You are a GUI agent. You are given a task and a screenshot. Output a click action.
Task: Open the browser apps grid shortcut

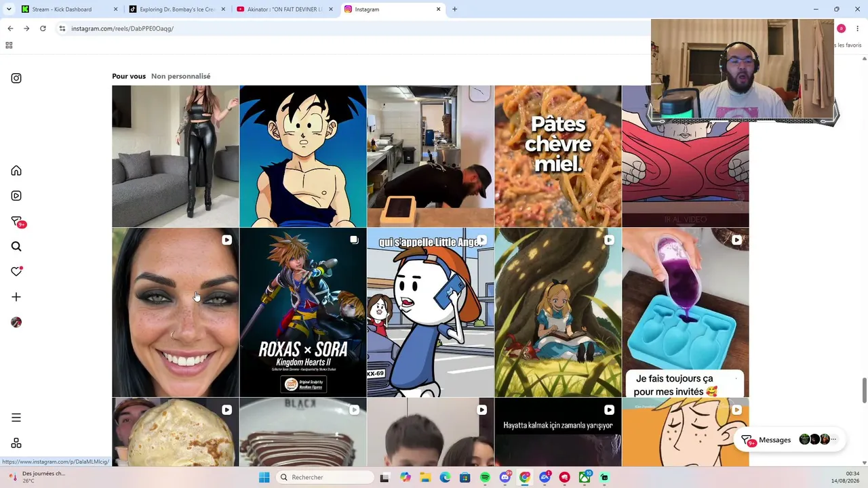[x=9, y=45]
